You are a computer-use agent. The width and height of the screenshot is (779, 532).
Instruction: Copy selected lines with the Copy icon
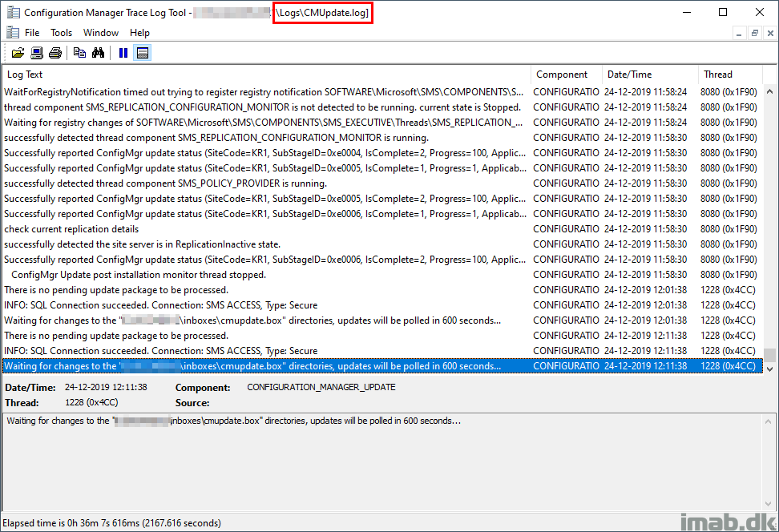[x=79, y=53]
